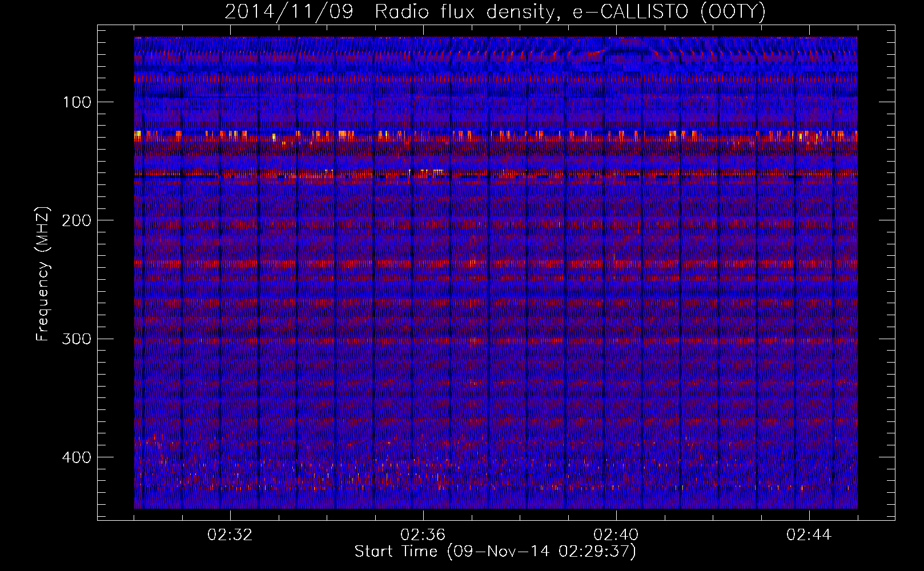Click the 02:40 time tick label
Image resolution: width=924 pixels, height=571 pixels.
616,535
